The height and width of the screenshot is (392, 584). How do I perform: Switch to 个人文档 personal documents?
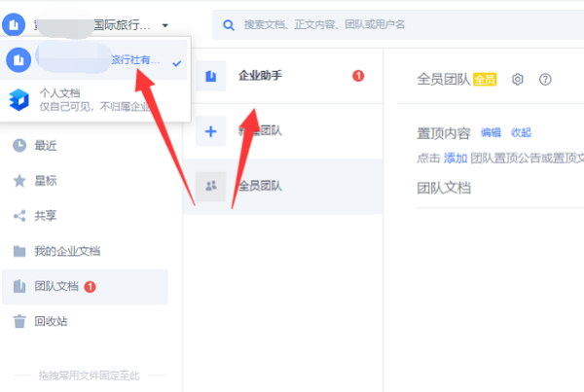click(94, 100)
